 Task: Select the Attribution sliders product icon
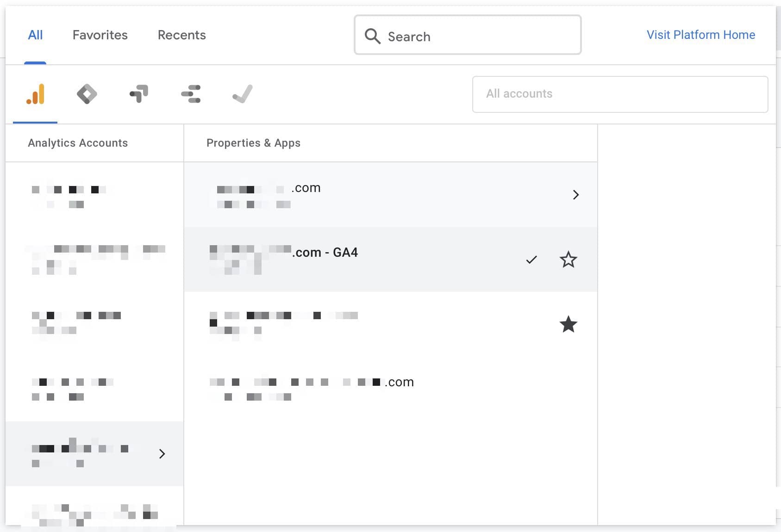tap(190, 94)
